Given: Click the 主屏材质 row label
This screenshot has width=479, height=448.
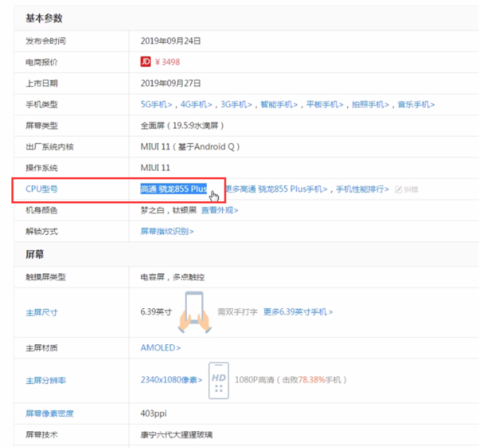Looking at the screenshot, I should pyautogui.click(x=42, y=347).
